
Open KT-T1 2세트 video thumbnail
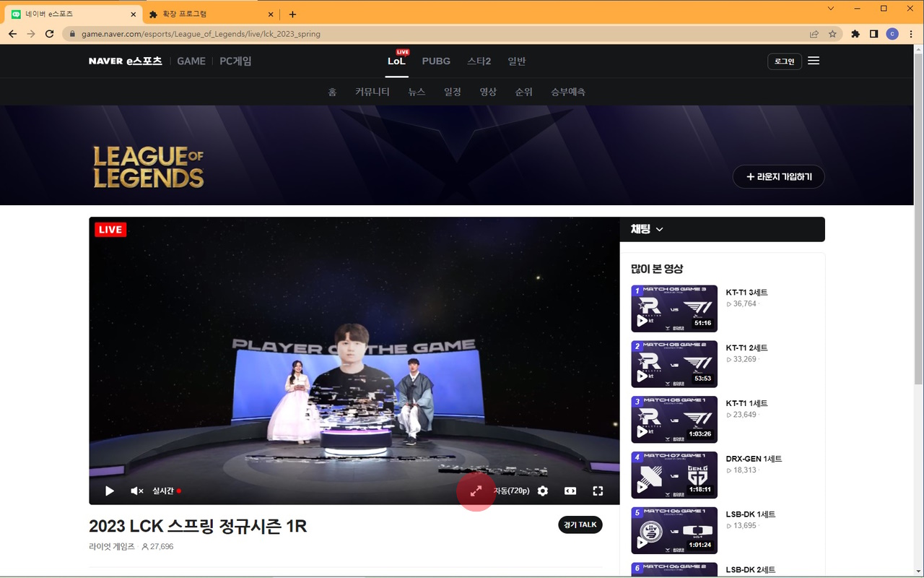coord(674,364)
